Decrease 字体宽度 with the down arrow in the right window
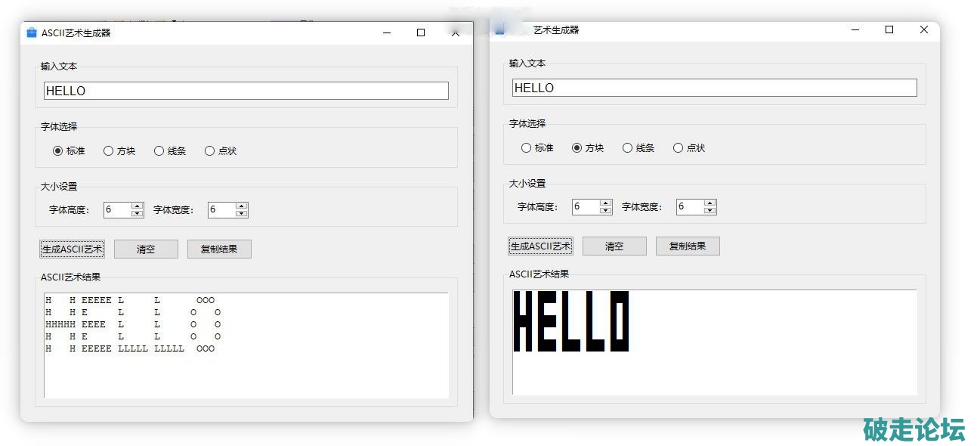The image size is (980, 446). (709, 211)
